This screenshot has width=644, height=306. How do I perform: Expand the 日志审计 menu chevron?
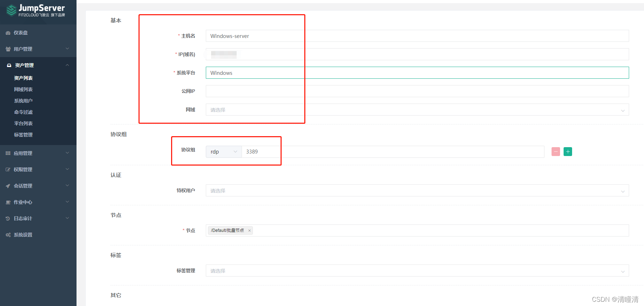67,218
